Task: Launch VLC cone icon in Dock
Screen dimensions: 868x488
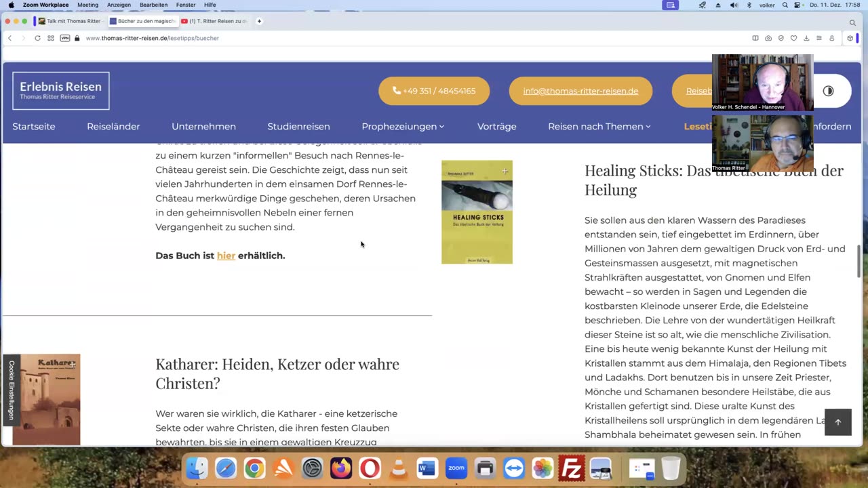Action: click(399, 468)
